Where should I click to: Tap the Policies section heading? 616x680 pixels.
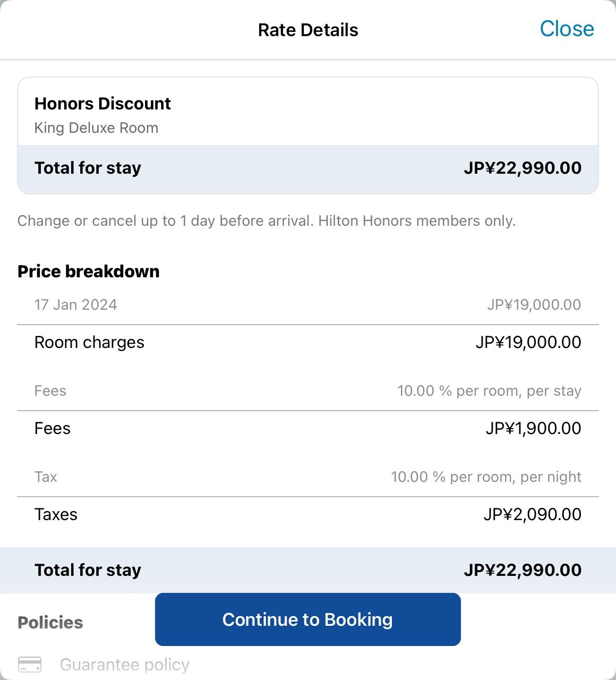[x=50, y=623]
